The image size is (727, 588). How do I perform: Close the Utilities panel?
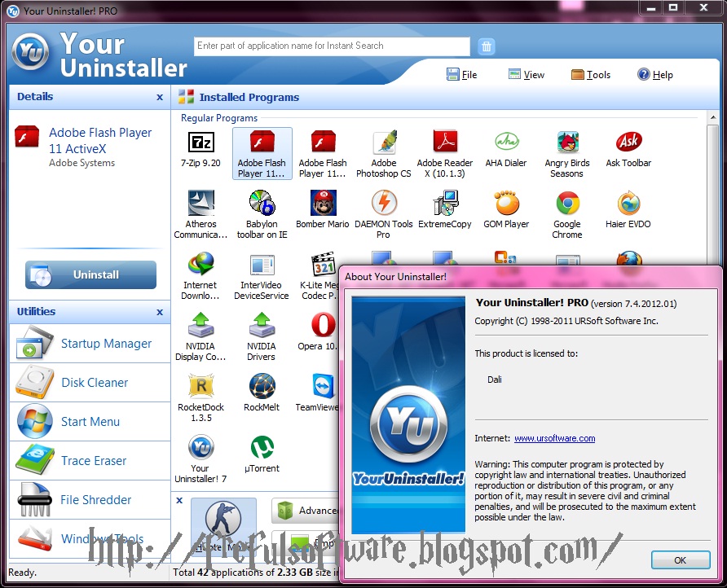[x=160, y=312]
